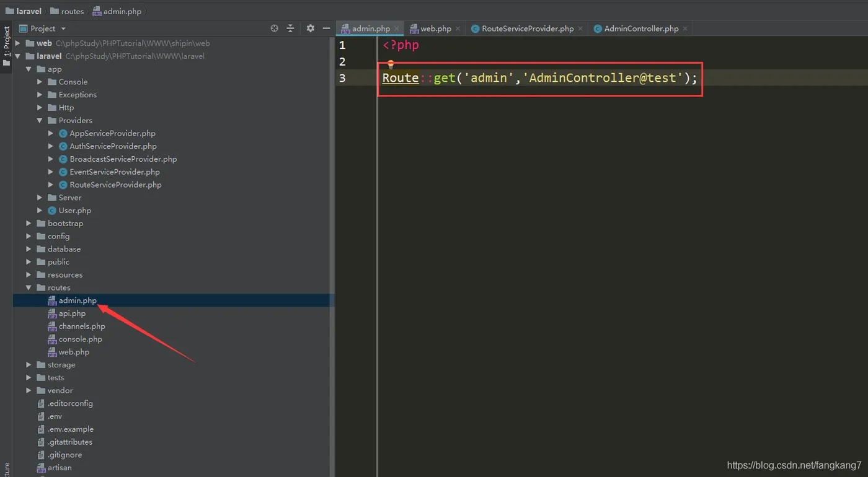Expand the config folder

point(29,236)
